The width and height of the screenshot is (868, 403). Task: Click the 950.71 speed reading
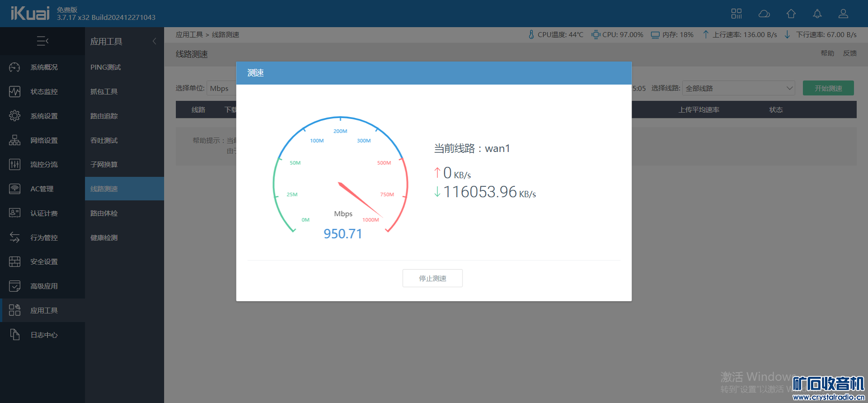[x=343, y=234]
